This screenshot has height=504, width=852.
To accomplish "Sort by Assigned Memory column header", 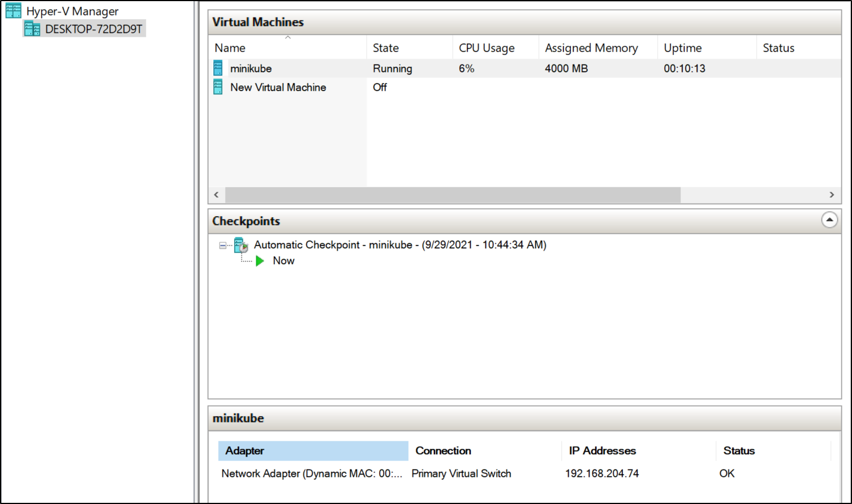I will click(598, 48).
